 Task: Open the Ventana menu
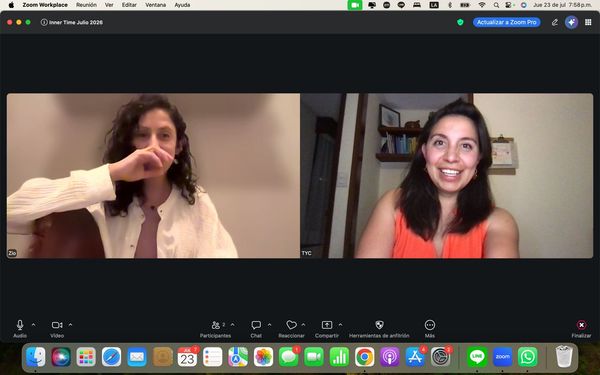(x=155, y=5)
